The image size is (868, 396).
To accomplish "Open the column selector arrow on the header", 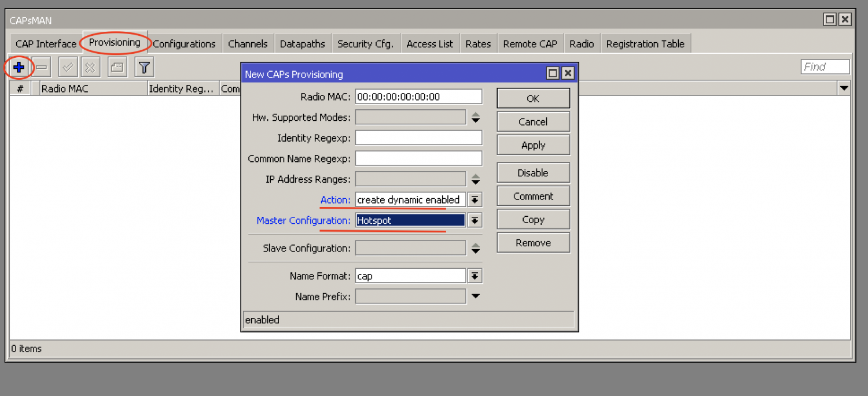I will click(844, 88).
